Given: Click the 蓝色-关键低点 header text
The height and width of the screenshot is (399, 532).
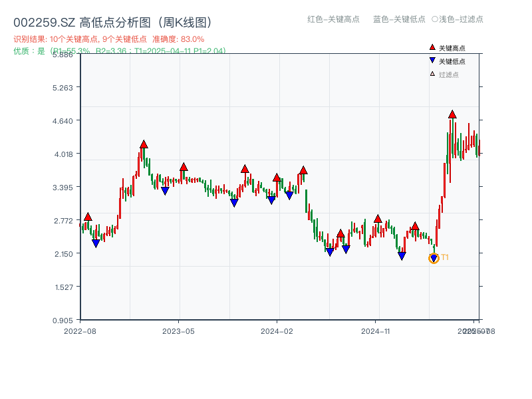Looking at the screenshot, I should point(399,19).
